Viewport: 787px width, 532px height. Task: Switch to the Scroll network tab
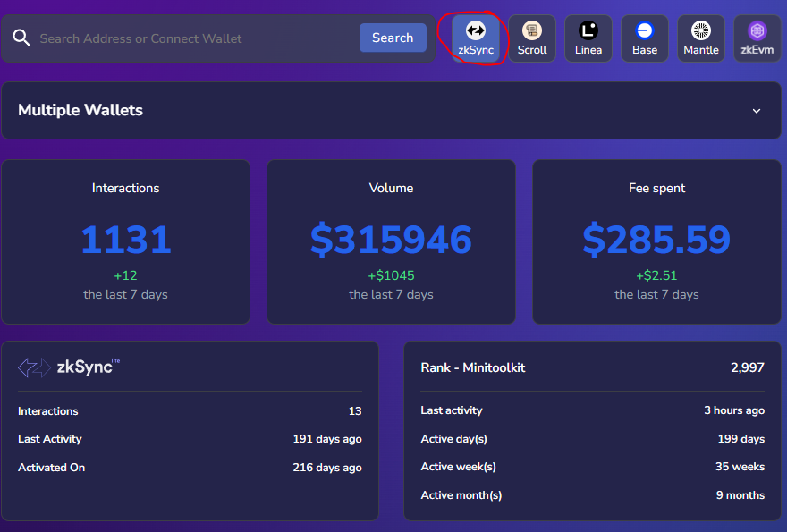click(x=532, y=38)
